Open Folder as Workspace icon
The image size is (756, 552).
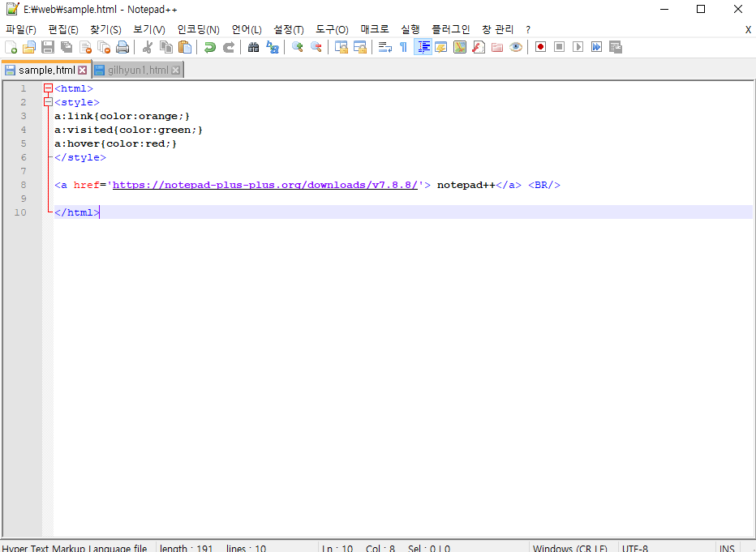497,47
